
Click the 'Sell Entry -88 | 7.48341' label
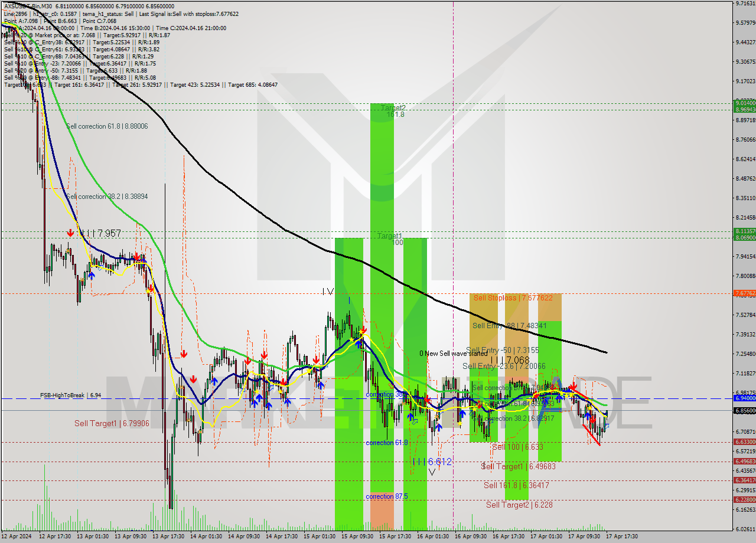[x=509, y=326]
